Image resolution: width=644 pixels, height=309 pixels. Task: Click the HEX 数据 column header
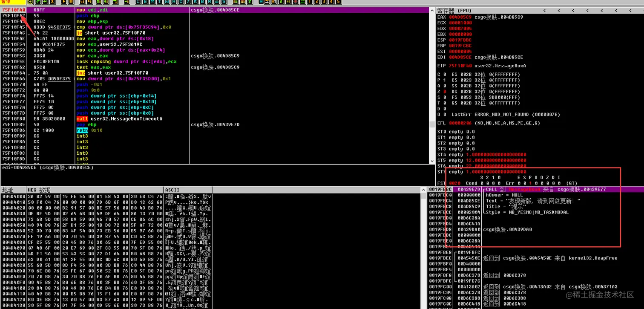point(95,190)
